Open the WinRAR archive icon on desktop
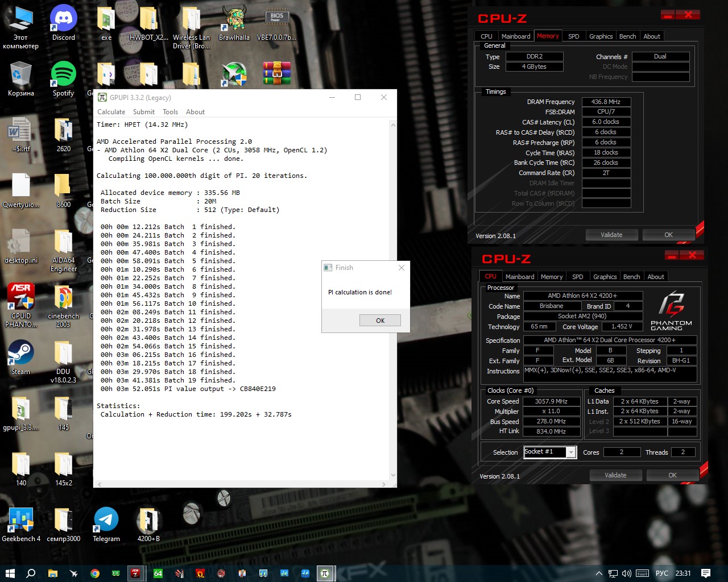This screenshot has width=728, height=582. (277, 73)
